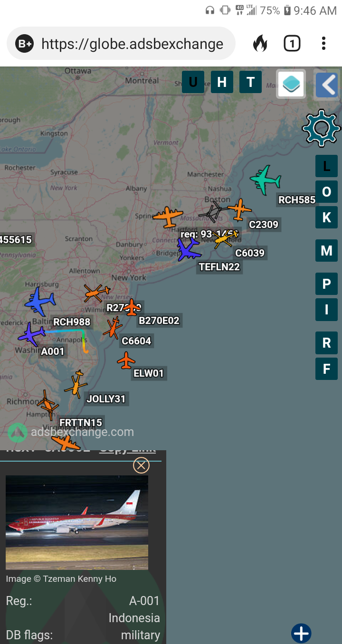The width and height of the screenshot is (342, 644).
Task: Toggle the P map option
Action: tap(326, 284)
